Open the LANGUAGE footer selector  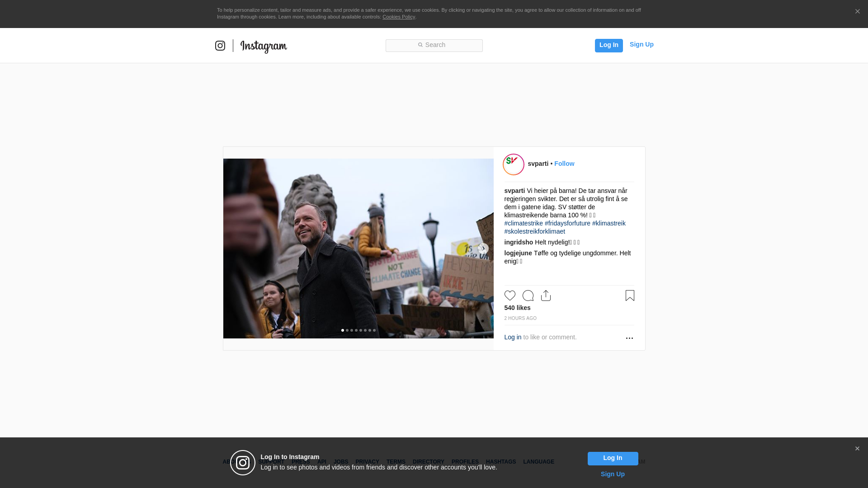pos(538,462)
